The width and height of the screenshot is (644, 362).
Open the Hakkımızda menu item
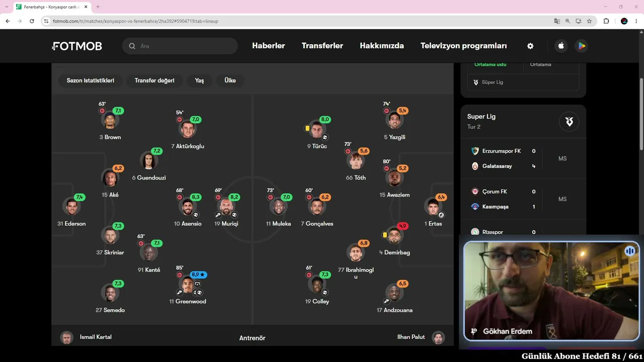tap(382, 46)
